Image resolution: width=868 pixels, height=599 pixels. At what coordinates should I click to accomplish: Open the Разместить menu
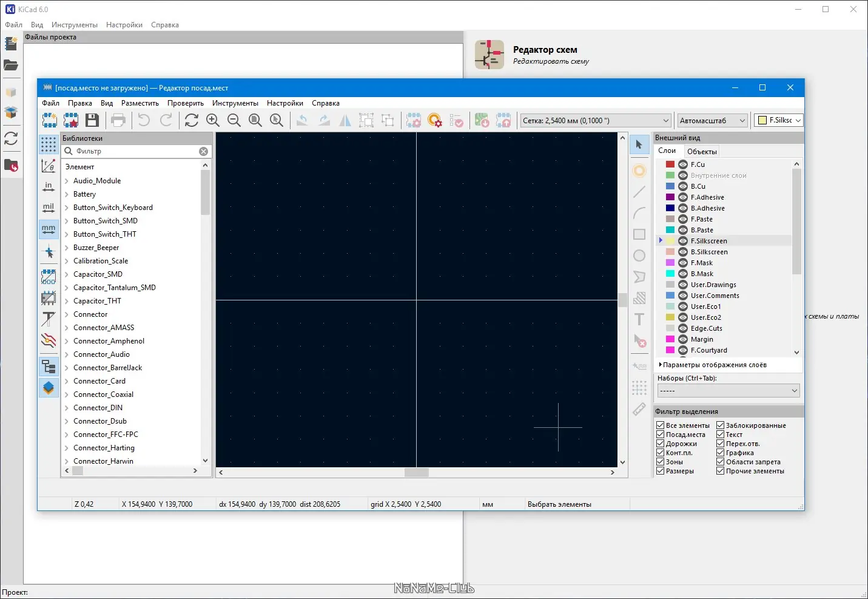(140, 103)
